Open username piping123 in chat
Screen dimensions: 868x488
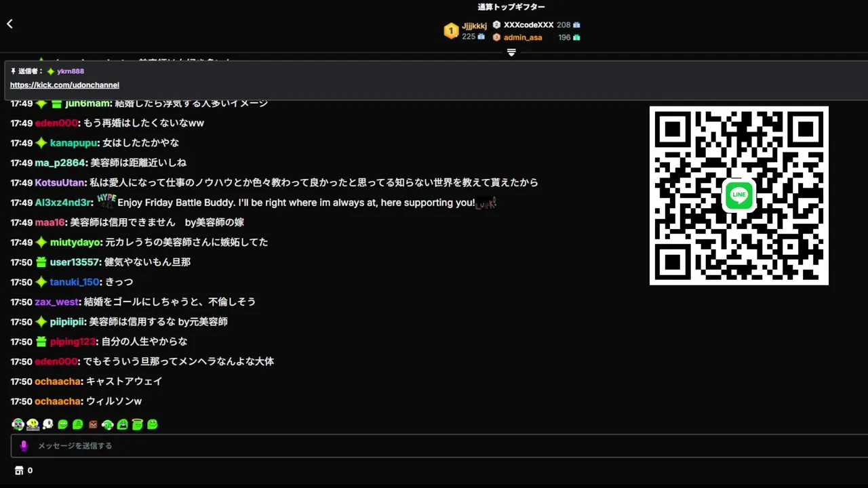(x=73, y=342)
